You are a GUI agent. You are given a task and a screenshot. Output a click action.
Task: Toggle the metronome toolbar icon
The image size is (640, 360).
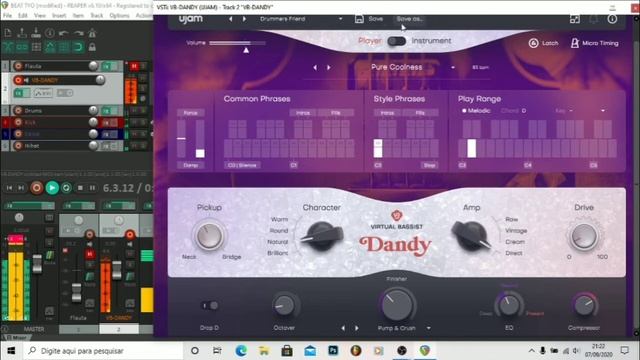pyautogui.click(x=92, y=33)
